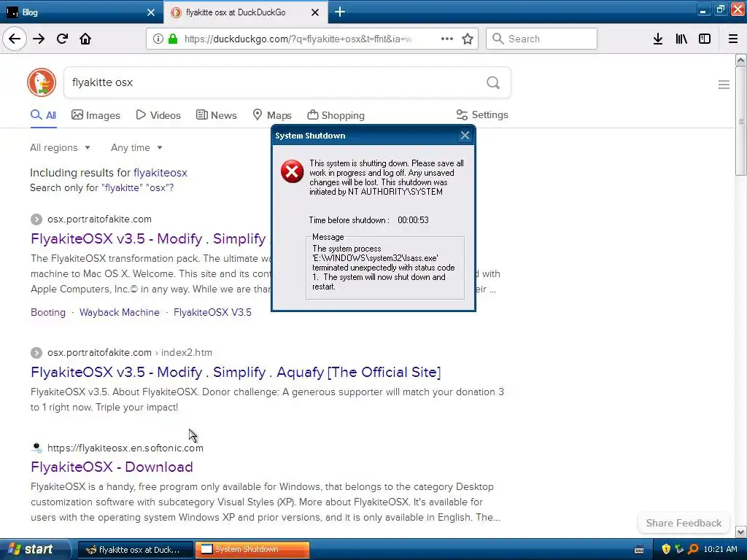Show site information via the info icon
This screenshot has height=560, width=747.
(x=158, y=39)
